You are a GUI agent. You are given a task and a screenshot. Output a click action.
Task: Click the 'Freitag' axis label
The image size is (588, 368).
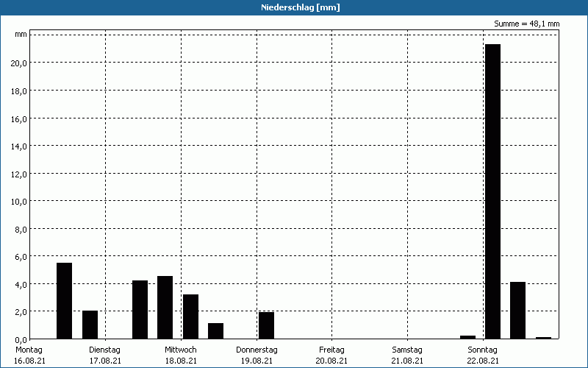(x=331, y=350)
